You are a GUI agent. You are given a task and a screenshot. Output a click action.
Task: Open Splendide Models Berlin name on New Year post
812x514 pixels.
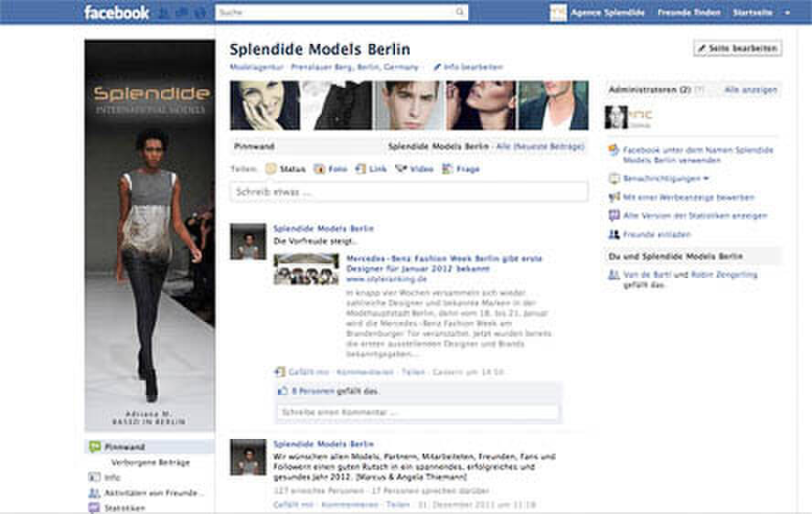(x=323, y=444)
